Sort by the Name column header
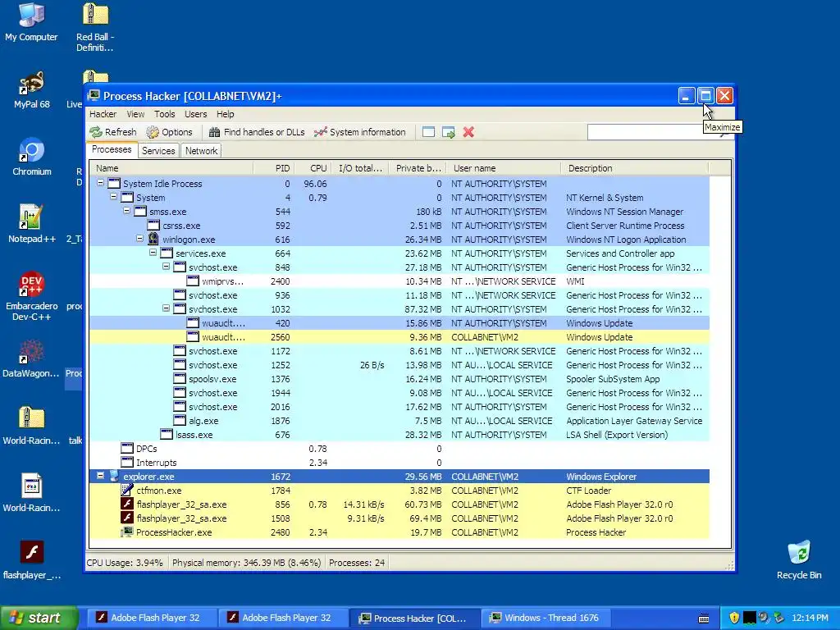Screen dimensions: 840x630 click(171, 168)
